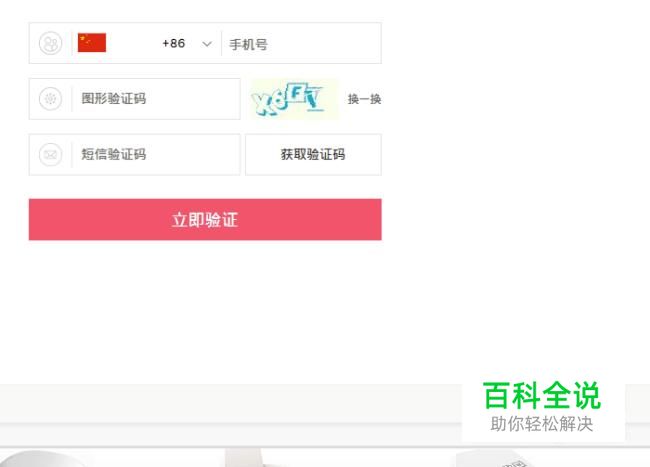
Task: Click the 助你轻松解决 slogan text
Action: pos(542,424)
